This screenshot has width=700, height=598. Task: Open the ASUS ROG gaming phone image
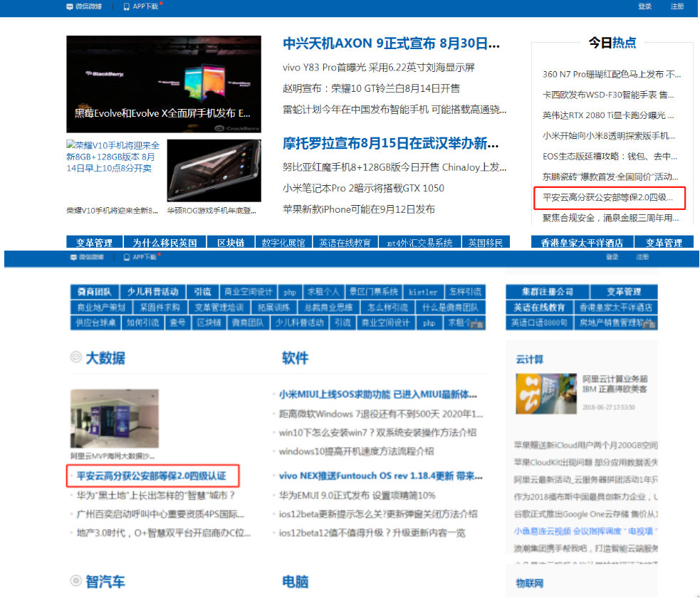point(214,170)
